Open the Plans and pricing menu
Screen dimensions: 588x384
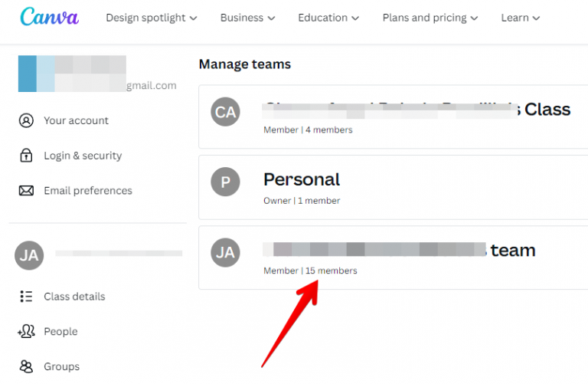pos(430,18)
